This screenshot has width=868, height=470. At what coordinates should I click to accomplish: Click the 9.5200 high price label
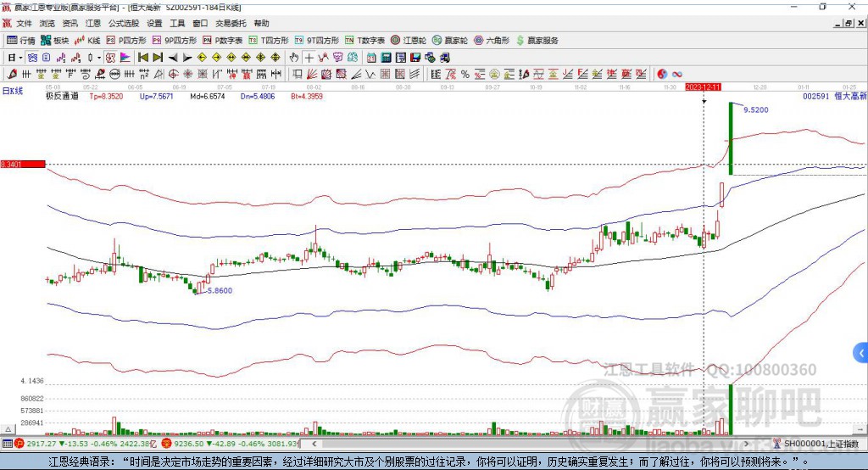coord(755,109)
